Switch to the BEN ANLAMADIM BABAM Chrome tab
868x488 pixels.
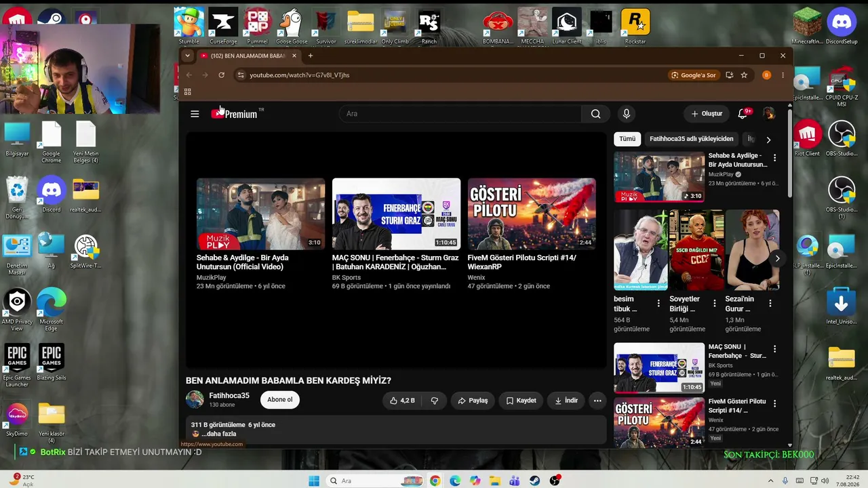[x=246, y=56]
